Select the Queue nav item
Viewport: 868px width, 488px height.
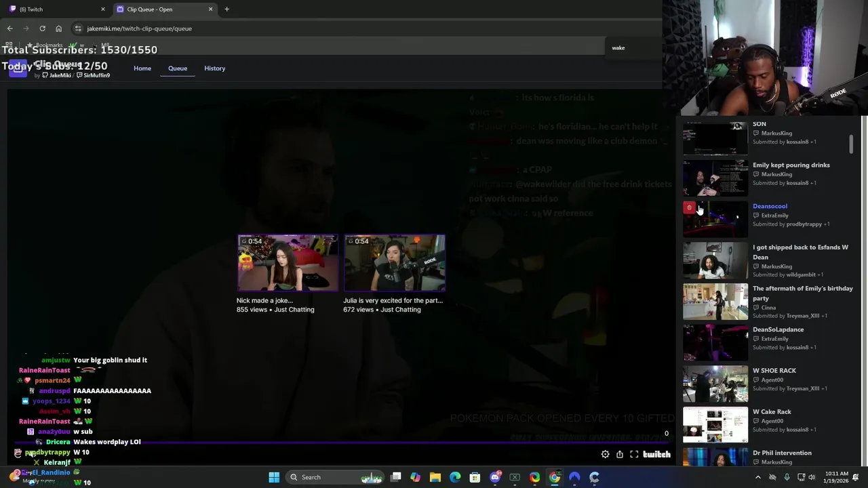(x=178, y=68)
